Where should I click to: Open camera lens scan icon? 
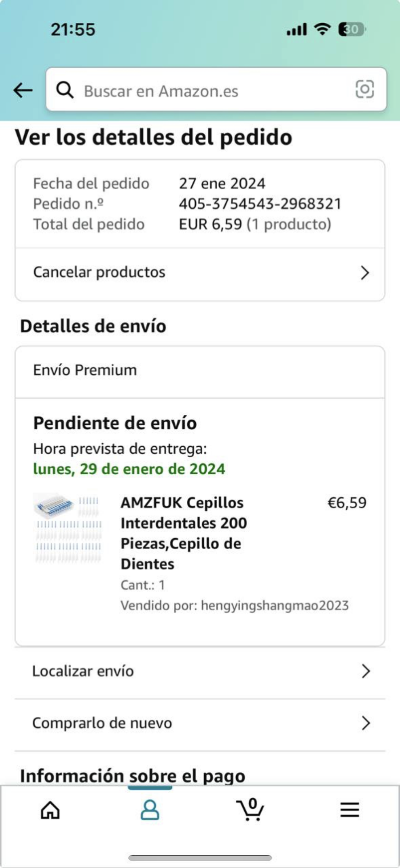tap(365, 89)
